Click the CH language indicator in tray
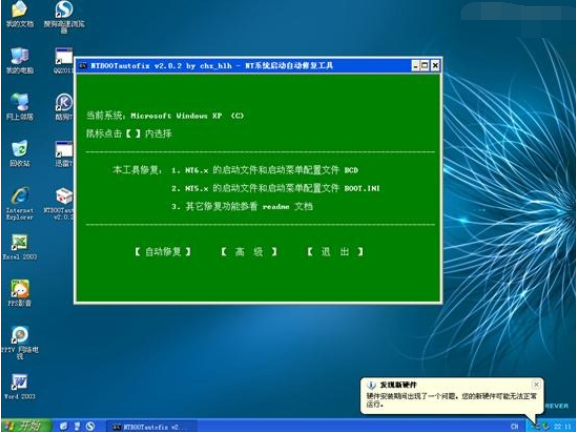This screenshot has width=576, height=432. tap(514, 426)
